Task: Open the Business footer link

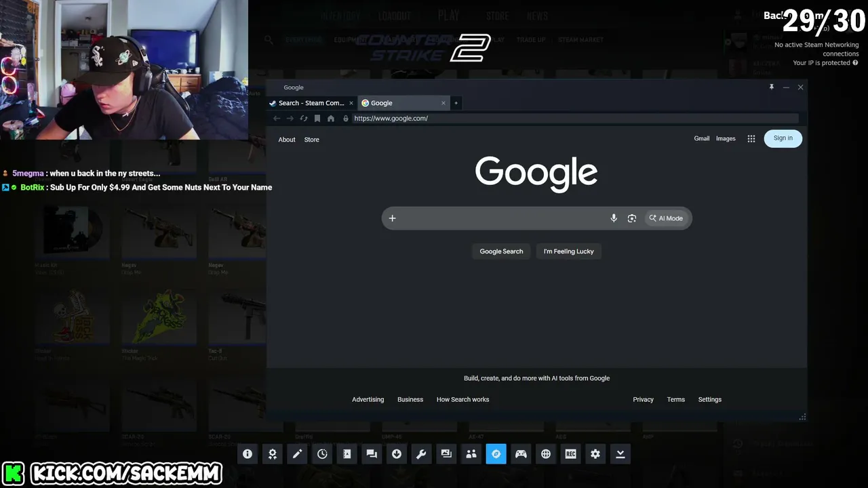Action: (x=410, y=400)
